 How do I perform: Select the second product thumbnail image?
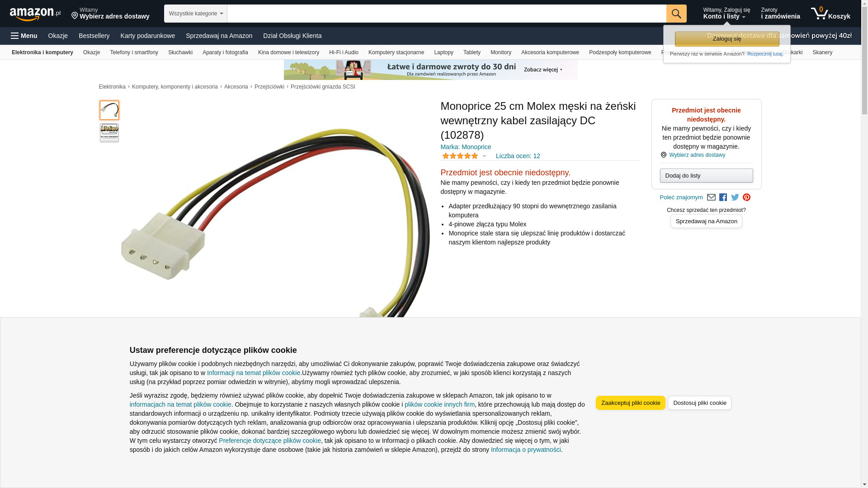coord(109,133)
